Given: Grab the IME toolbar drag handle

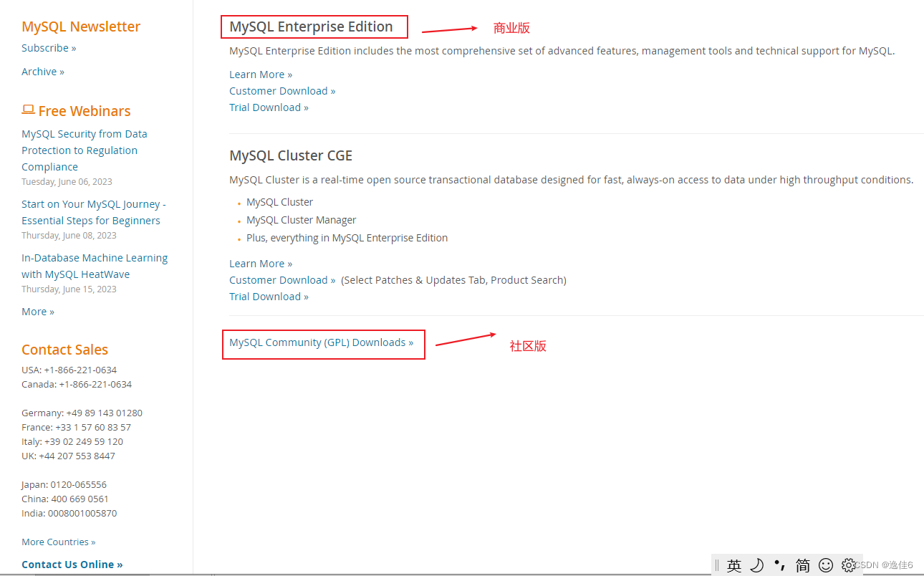Looking at the screenshot, I should point(717,565).
